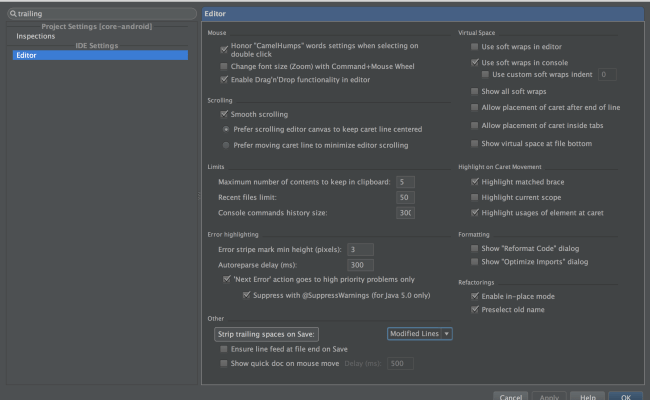This screenshot has height=400, width=650.
Task: Select Prefer scrolling editor canvas radio button
Action: pyautogui.click(x=226, y=129)
